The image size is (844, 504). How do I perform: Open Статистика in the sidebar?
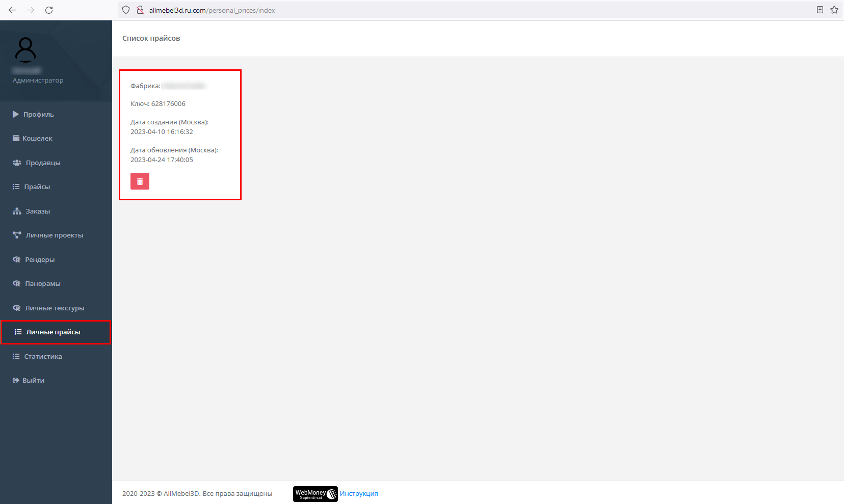(56, 356)
